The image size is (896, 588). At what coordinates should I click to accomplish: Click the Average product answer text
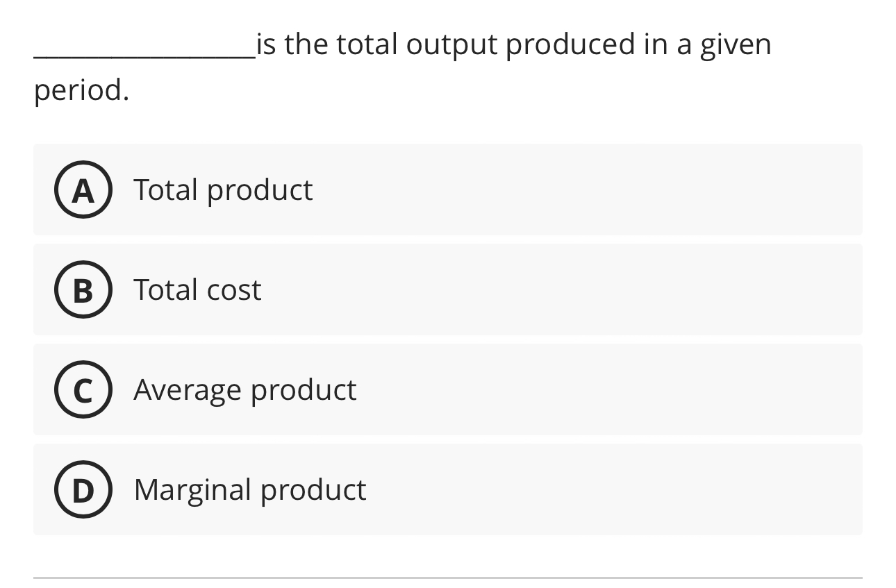click(x=244, y=390)
